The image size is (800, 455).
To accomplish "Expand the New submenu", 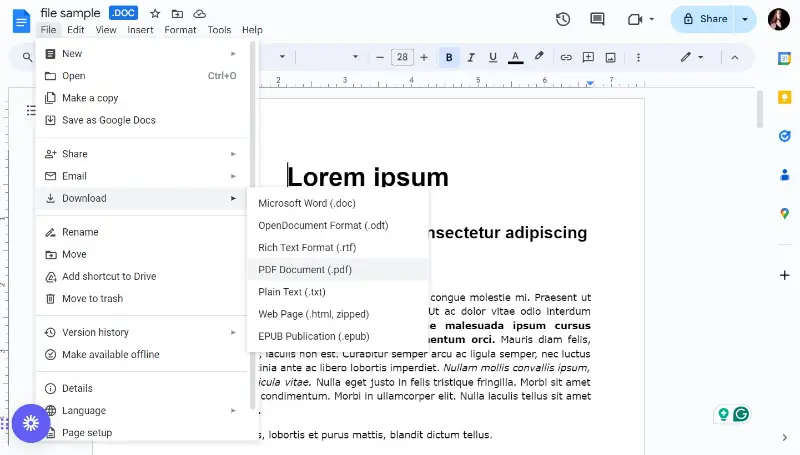I will (x=143, y=54).
